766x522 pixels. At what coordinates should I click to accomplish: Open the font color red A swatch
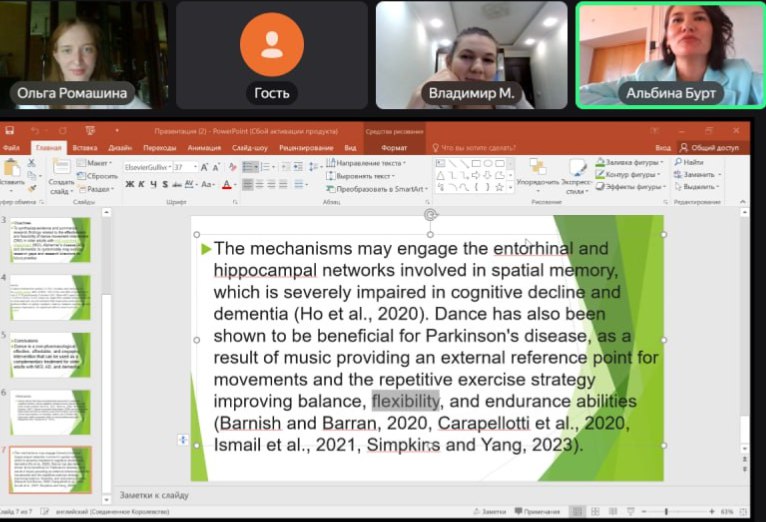tap(226, 185)
